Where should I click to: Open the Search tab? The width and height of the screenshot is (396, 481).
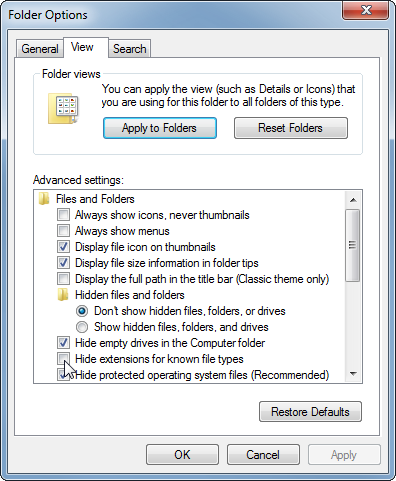[130, 49]
